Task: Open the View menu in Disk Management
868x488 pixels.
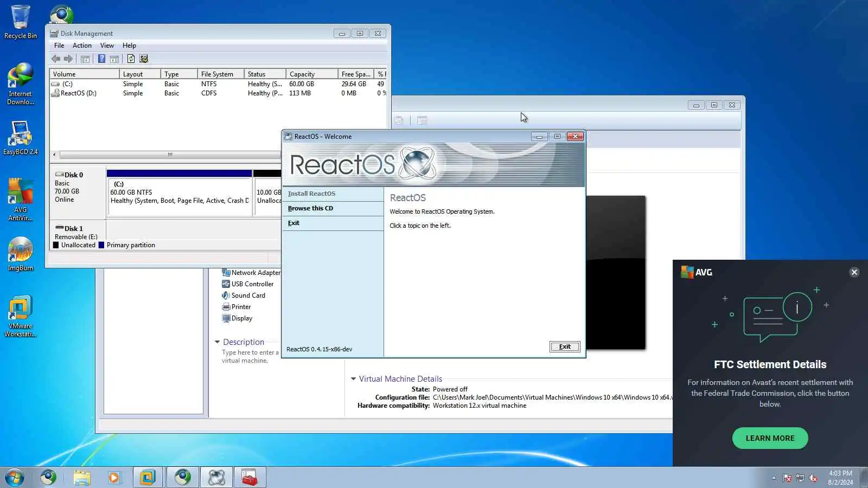Action: click(107, 46)
